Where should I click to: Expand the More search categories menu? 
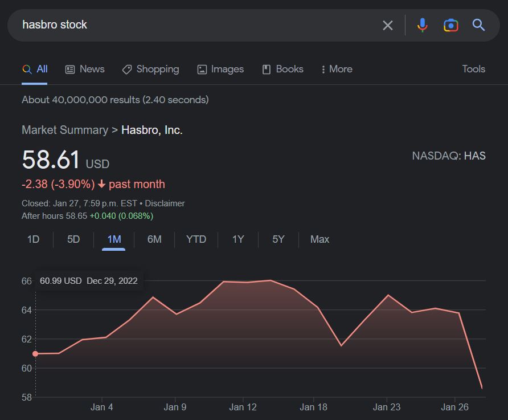click(x=337, y=69)
